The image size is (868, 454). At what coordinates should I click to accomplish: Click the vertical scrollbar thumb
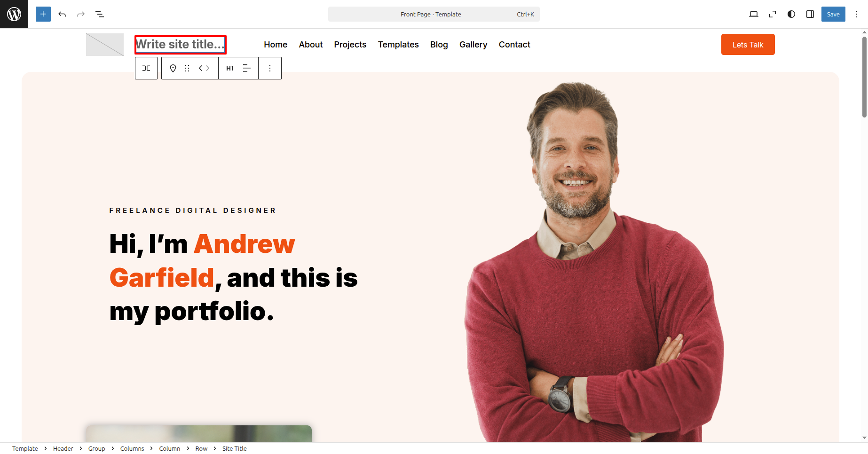864,77
